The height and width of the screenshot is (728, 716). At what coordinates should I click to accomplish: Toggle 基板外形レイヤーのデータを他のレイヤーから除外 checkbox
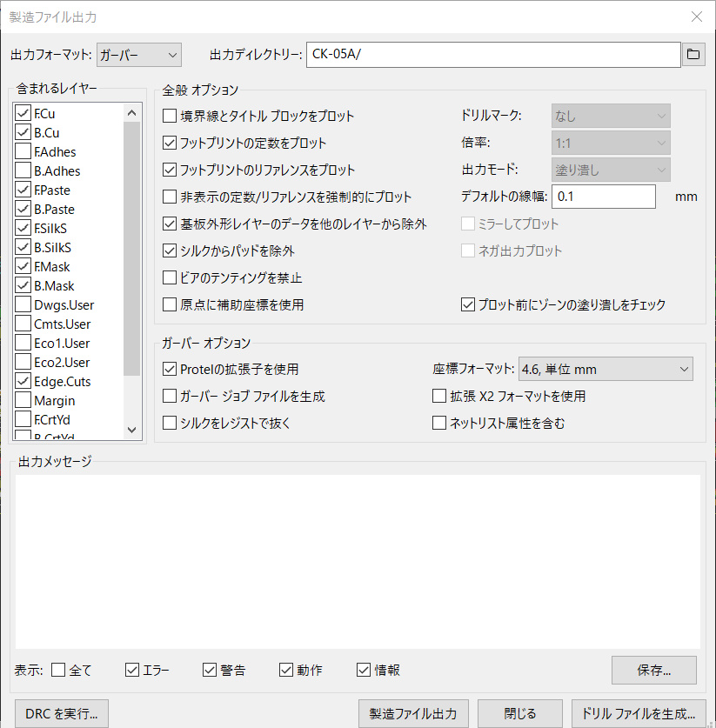170,224
